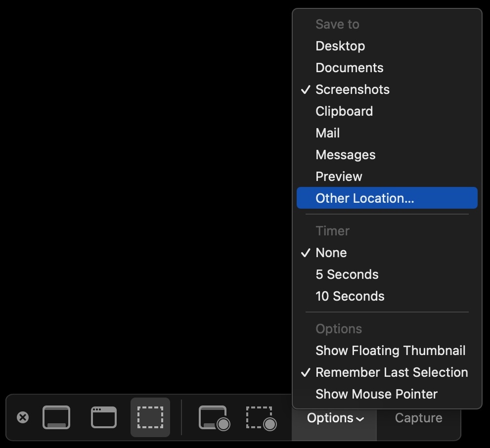Select Capture Selected Window icon
This screenshot has height=448, width=490.
point(104,418)
